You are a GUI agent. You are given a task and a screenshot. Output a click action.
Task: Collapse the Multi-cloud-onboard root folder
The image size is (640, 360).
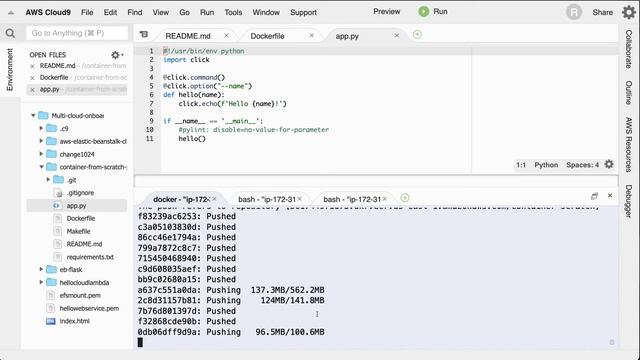(33, 116)
